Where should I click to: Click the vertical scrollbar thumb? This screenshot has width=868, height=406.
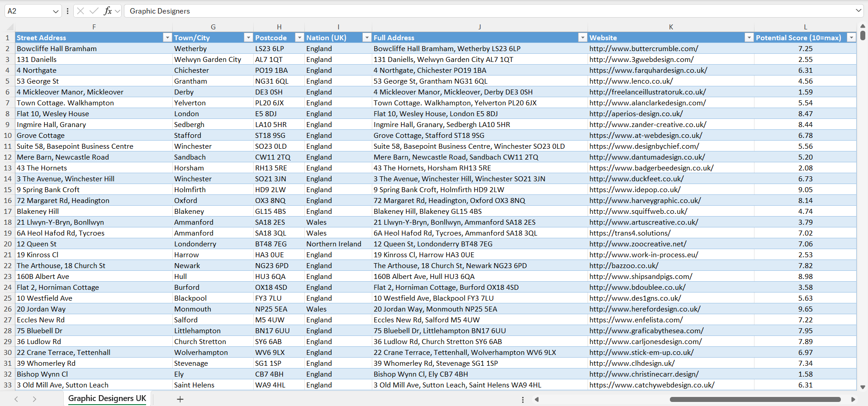pyautogui.click(x=863, y=35)
